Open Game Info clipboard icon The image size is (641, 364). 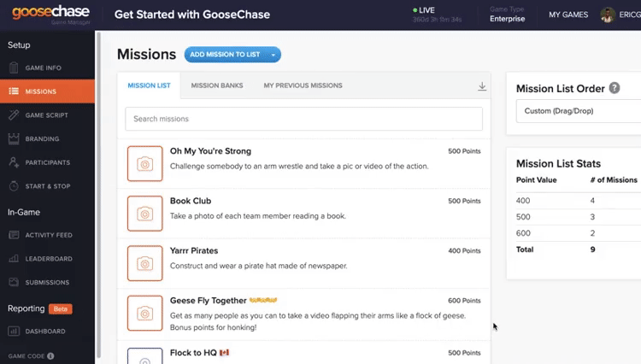click(x=14, y=68)
